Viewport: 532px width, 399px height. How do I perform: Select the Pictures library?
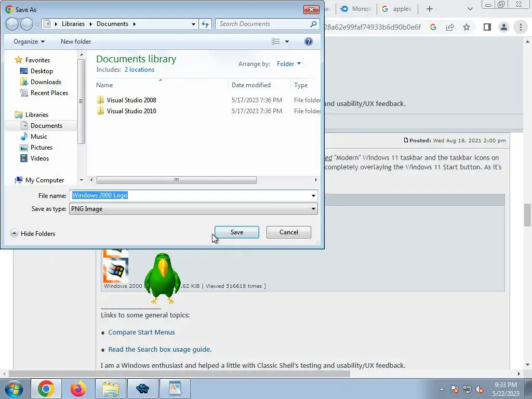pos(41,147)
